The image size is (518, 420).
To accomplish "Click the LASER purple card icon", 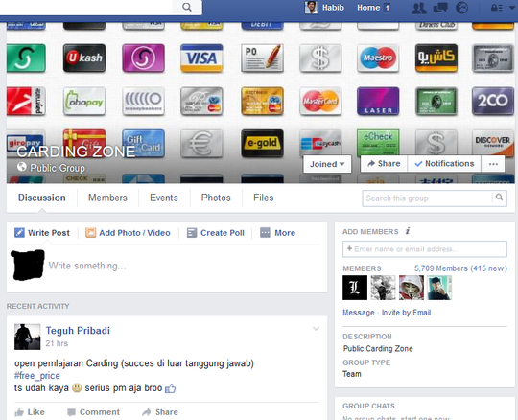I will click(x=378, y=101).
